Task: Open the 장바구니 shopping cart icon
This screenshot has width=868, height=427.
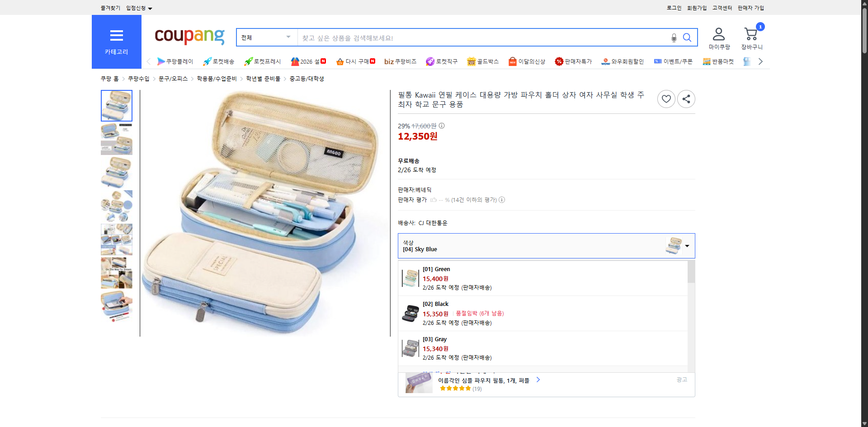Action: (751, 34)
